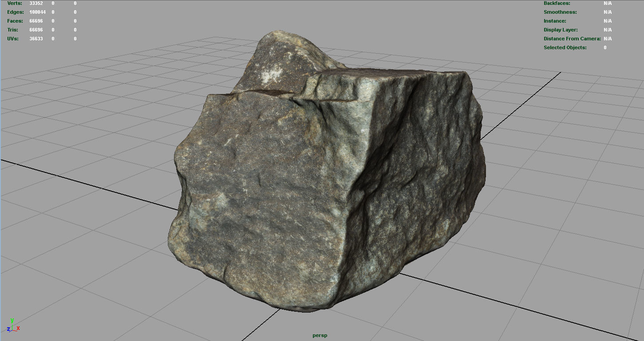Image resolution: width=644 pixels, height=341 pixels.
Task: Click the Edges: label in the HUD
Action: point(16,12)
